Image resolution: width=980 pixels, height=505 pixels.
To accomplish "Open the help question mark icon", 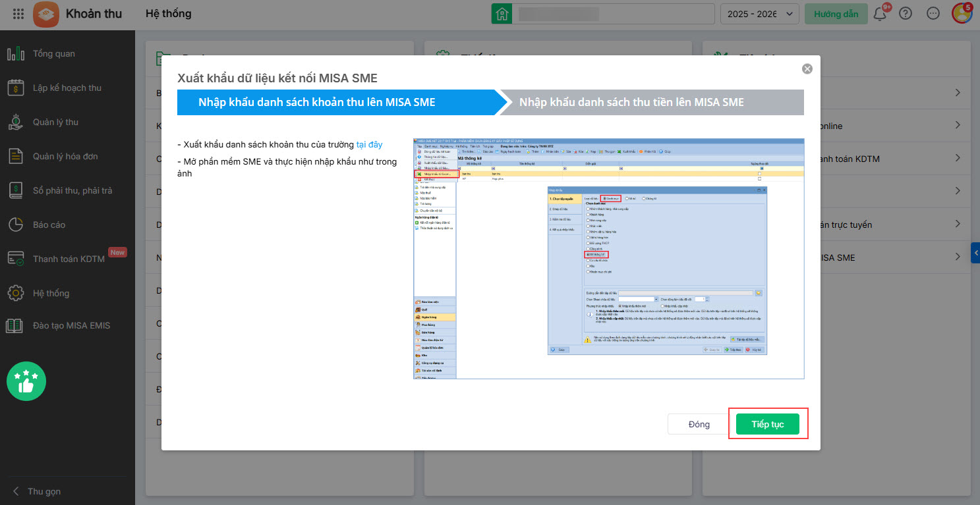I will click(906, 14).
